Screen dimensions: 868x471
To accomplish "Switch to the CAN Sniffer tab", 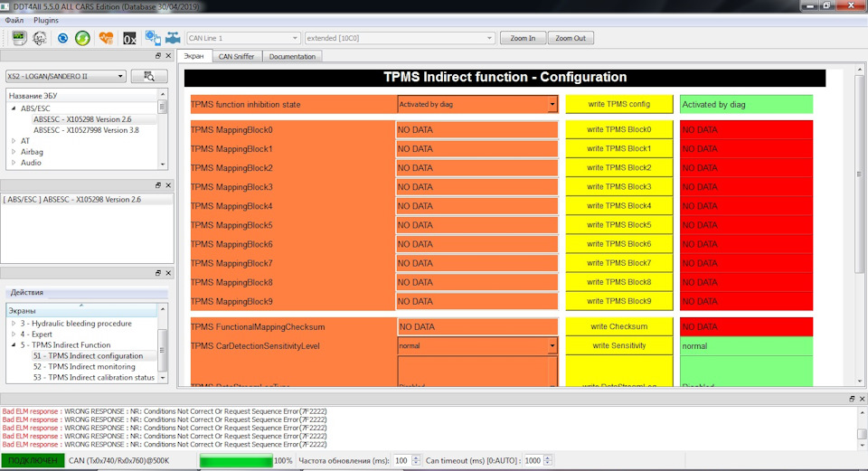I will pyautogui.click(x=236, y=56).
